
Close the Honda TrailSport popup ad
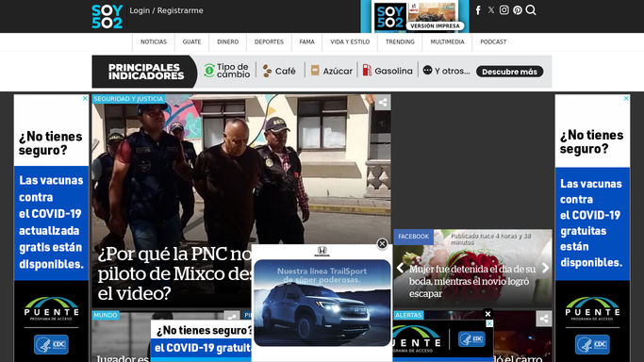coord(382,244)
